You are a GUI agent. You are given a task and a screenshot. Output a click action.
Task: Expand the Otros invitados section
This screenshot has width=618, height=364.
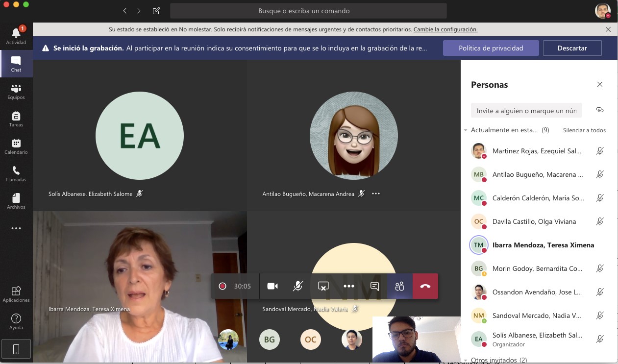[x=466, y=360]
